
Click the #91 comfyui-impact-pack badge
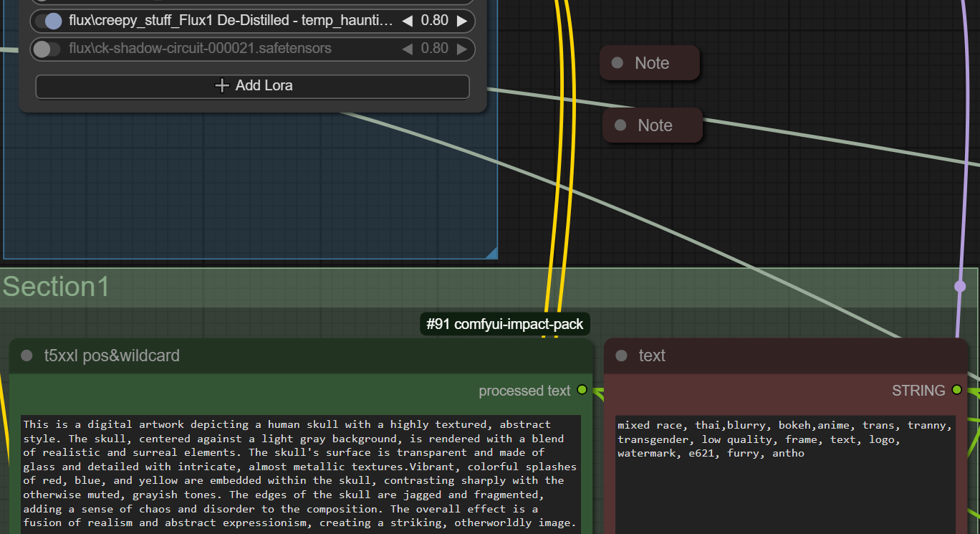point(505,324)
